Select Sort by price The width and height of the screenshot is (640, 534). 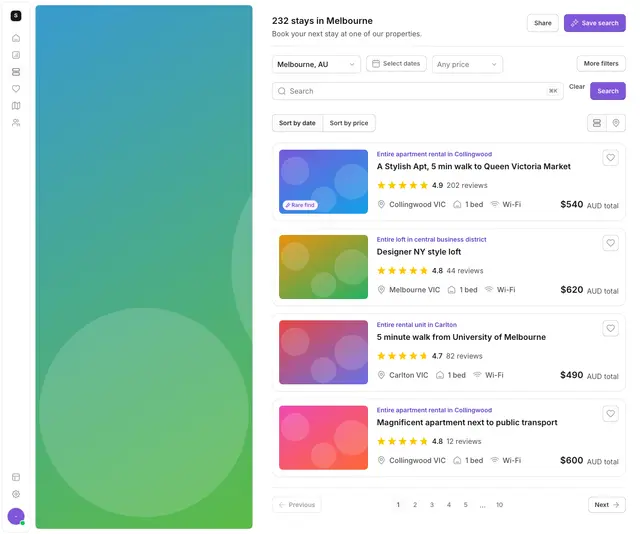tap(349, 123)
